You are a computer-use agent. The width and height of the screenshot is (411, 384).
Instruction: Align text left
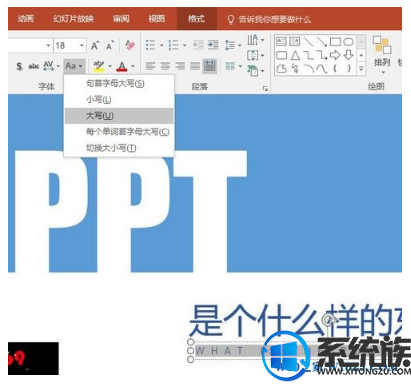coord(150,66)
